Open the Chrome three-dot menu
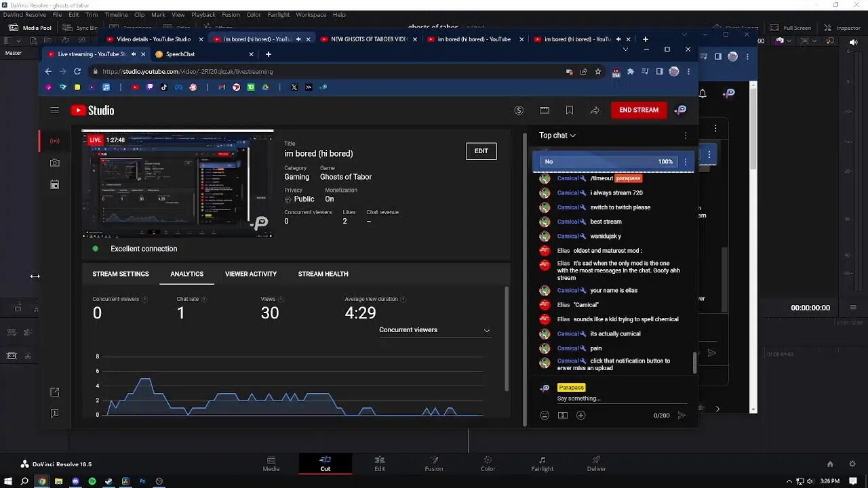Image resolution: width=868 pixels, height=488 pixels. pos(689,71)
